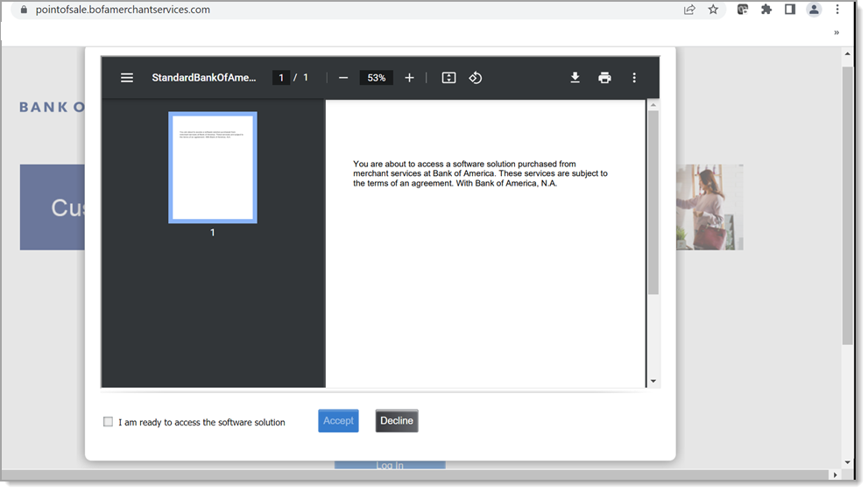Rotate the document counterclockwise
868x492 pixels.
(476, 78)
